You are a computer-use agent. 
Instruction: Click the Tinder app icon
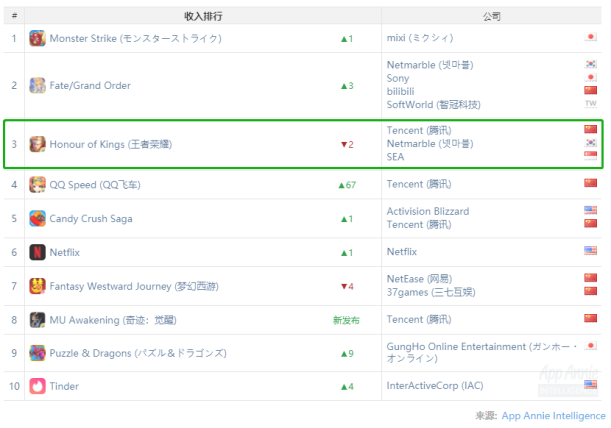[x=37, y=386]
